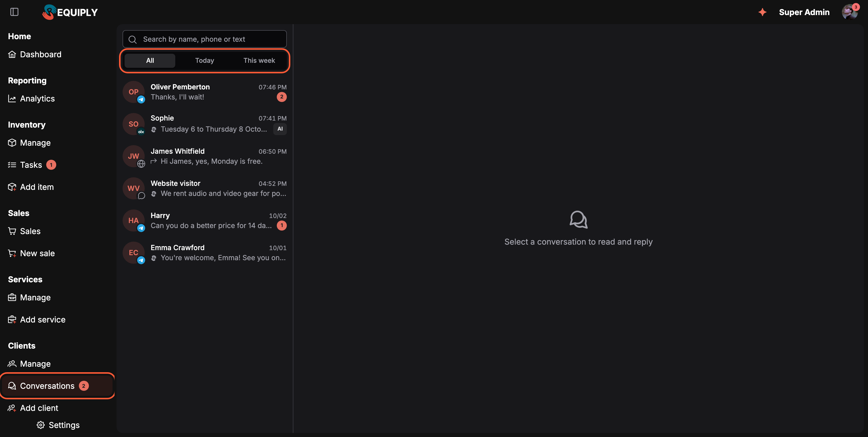The height and width of the screenshot is (437, 868).
Task: Open Analytics under Reporting
Action: pyautogui.click(x=31, y=98)
